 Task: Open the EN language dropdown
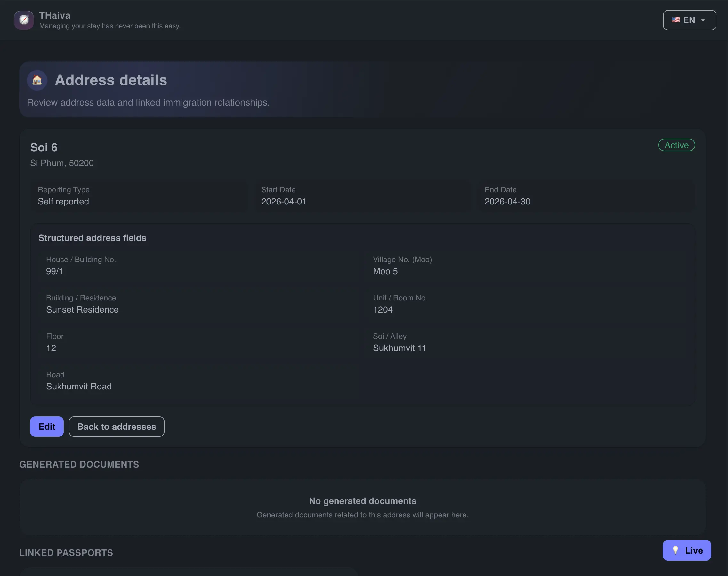point(689,20)
